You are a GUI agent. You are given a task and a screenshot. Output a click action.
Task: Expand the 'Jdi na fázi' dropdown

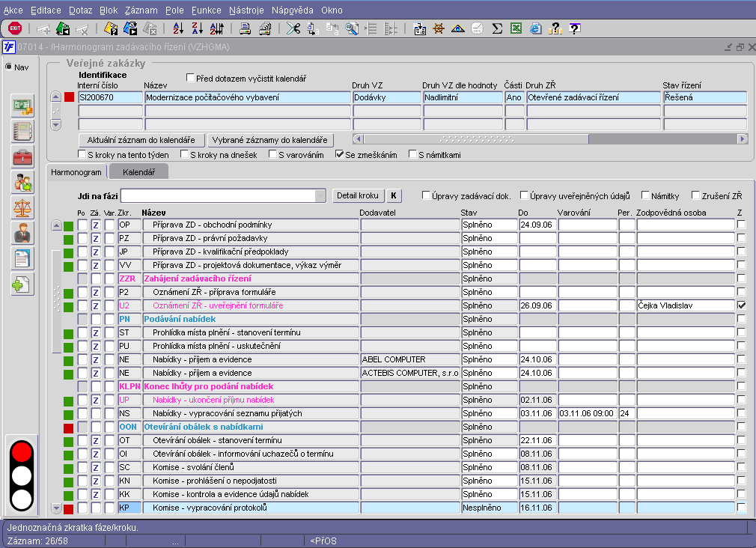pos(320,196)
